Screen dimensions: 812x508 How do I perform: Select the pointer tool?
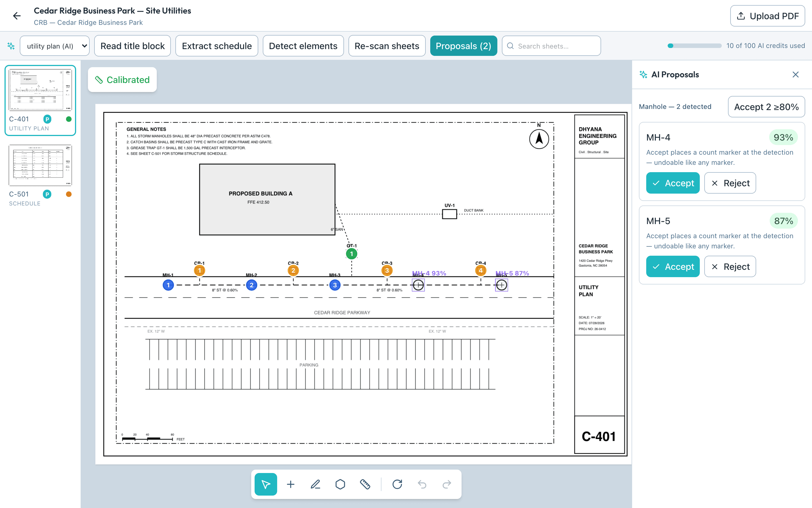coord(266,485)
